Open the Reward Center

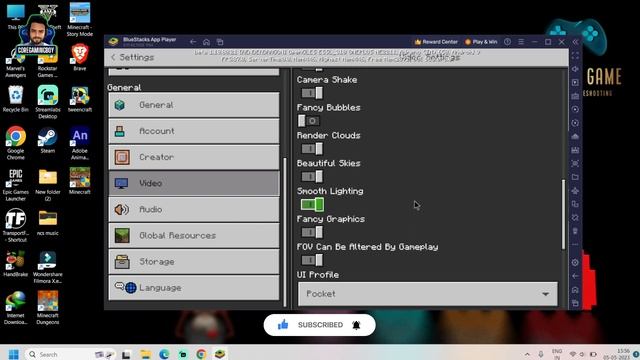436,42
